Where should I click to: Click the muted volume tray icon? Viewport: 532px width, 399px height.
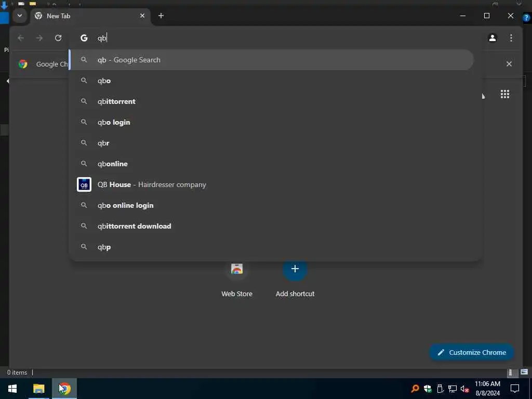[464, 389]
